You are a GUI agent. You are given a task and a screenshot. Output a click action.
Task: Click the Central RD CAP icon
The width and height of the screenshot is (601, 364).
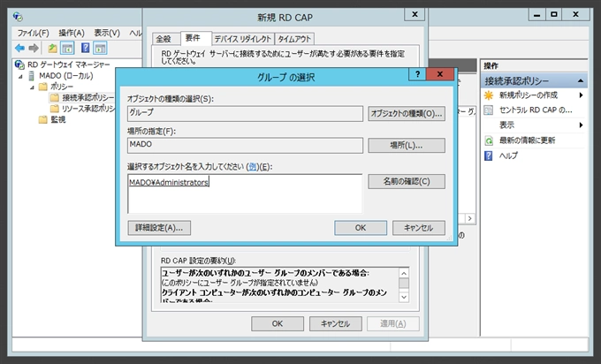click(x=489, y=110)
